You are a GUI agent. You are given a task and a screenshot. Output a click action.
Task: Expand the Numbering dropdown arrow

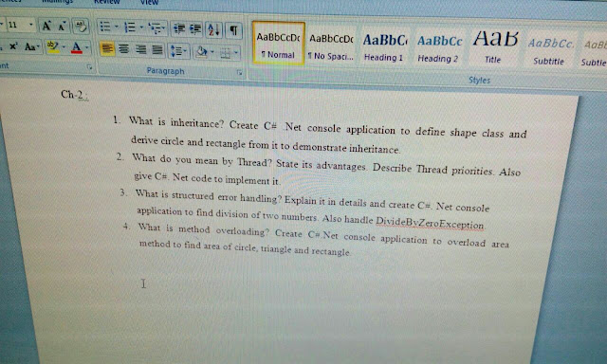[141, 27]
